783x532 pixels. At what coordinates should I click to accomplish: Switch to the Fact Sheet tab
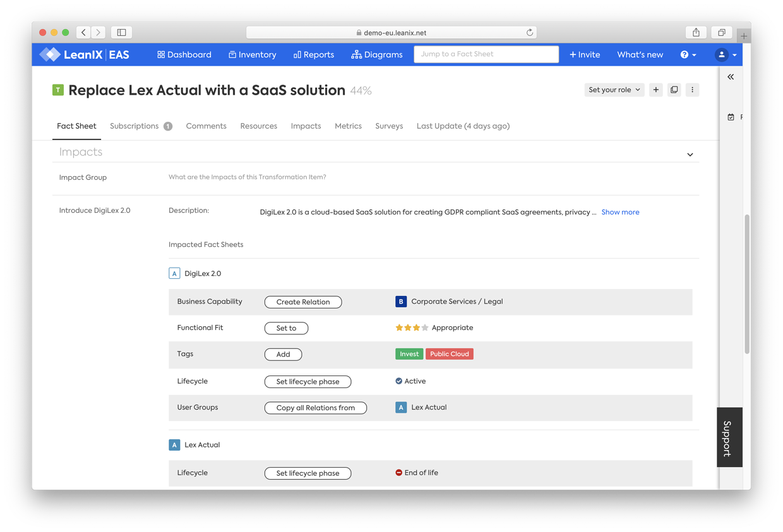(x=76, y=126)
